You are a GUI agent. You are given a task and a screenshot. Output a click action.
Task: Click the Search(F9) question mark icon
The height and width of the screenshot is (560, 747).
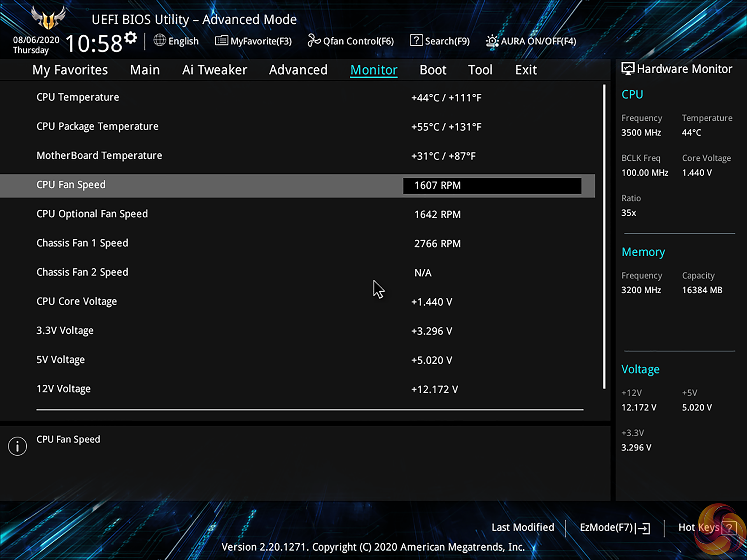click(416, 40)
